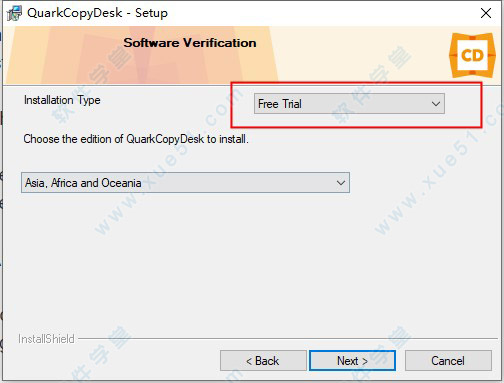
Task: Click the Installation Type label
Action: [x=62, y=100]
